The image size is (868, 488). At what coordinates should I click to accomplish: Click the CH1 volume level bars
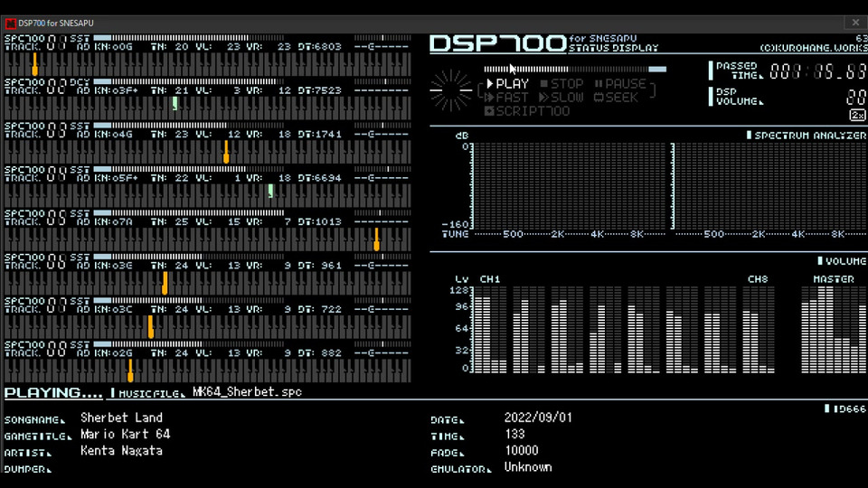point(490,330)
